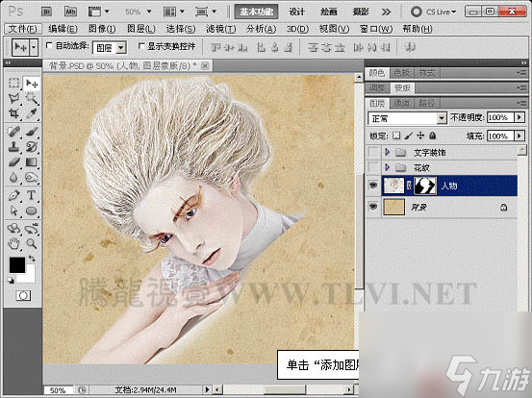The height and width of the screenshot is (398, 532).
Task: Select the Brush tool
Action: tap(32, 132)
